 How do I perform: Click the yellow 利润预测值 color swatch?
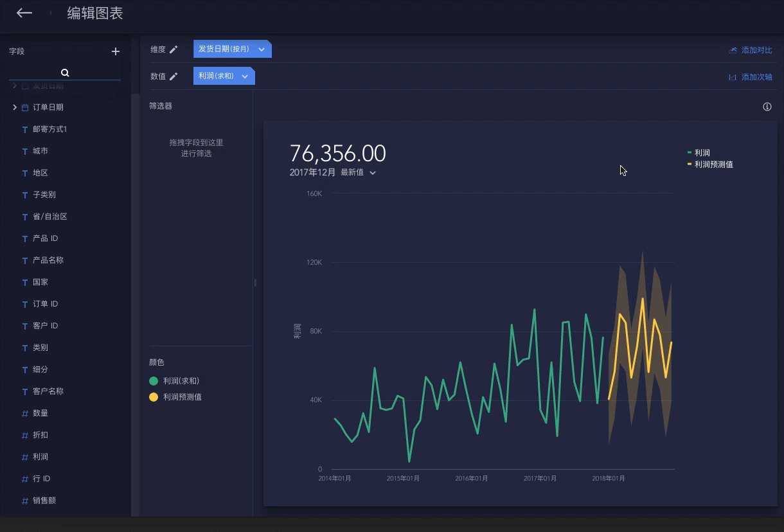[154, 397]
